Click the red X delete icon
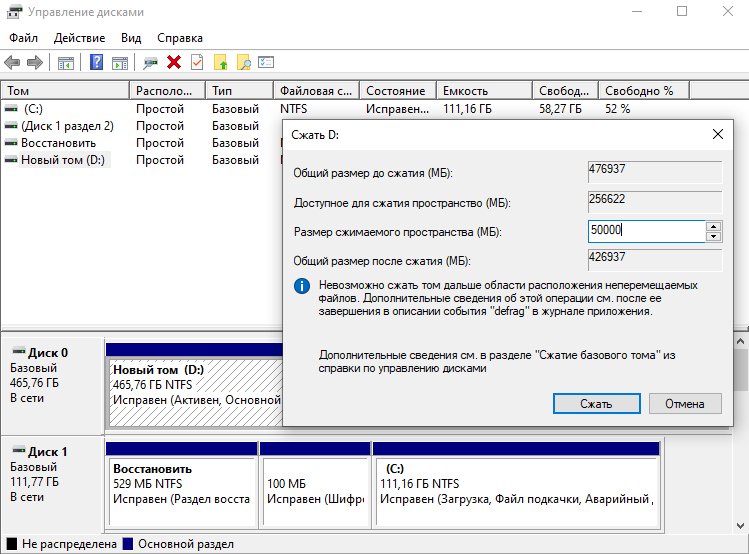The image size is (749, 554). click(x=174, y=62)
